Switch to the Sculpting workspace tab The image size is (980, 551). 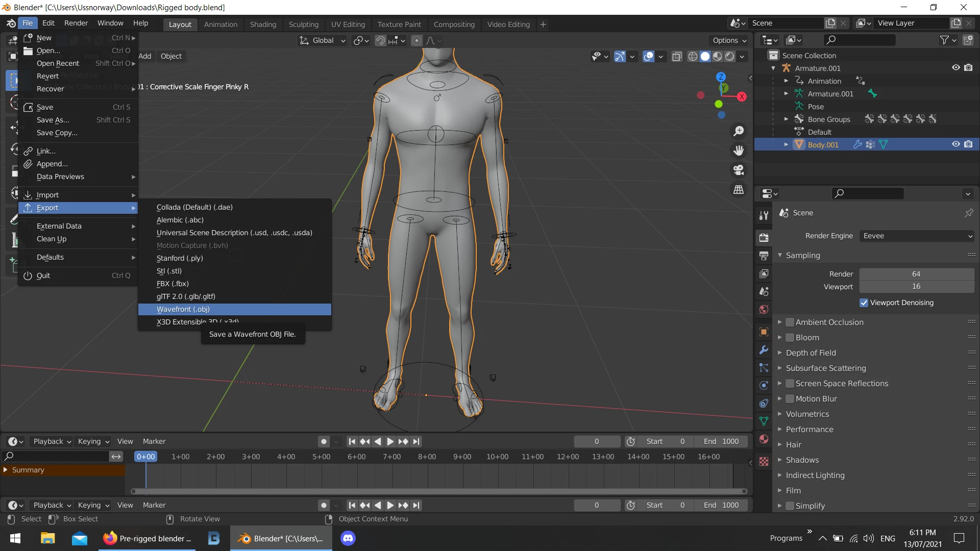click(x=303, y=24)
